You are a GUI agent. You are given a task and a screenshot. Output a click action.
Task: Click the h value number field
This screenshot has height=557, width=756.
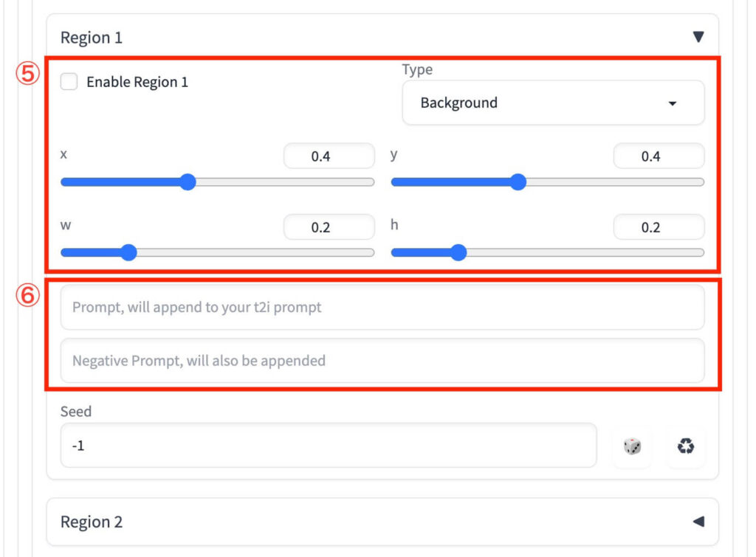(659, 227)
